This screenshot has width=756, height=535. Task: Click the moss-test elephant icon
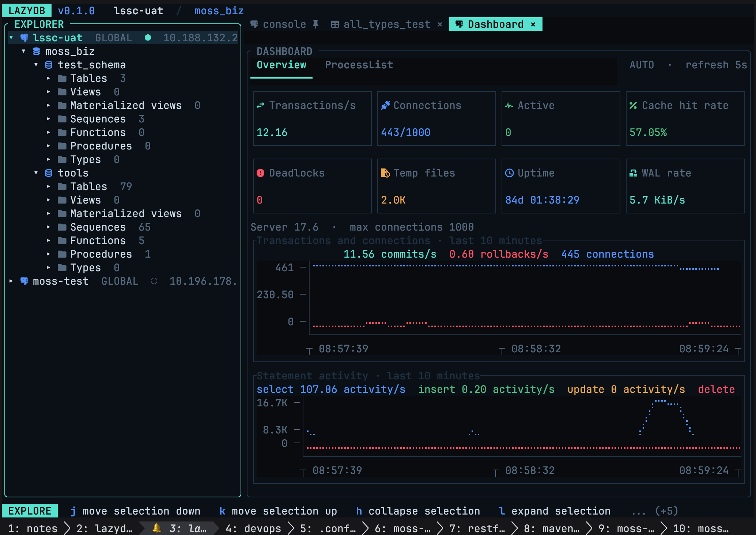[24, 281]
